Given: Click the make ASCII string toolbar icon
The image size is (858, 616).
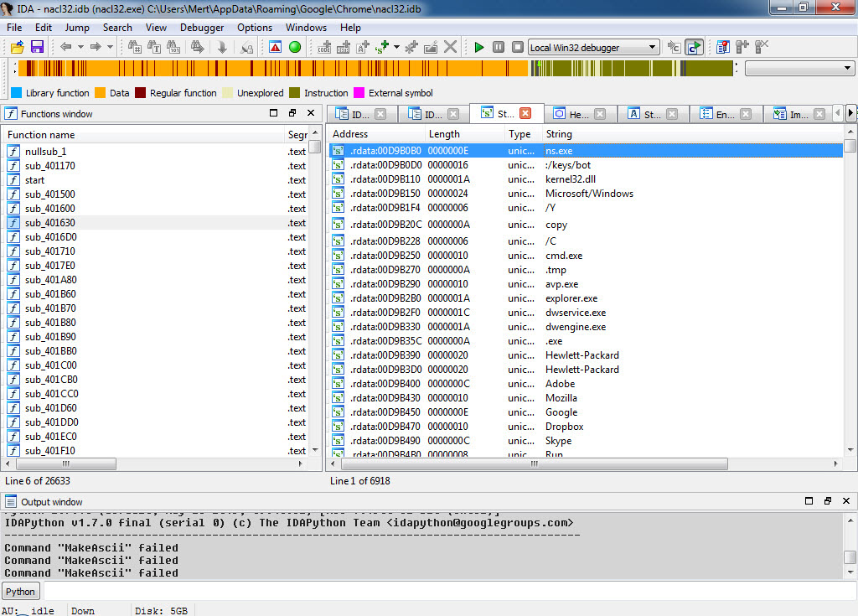Looking at the screenshot, I should [363, 47].
